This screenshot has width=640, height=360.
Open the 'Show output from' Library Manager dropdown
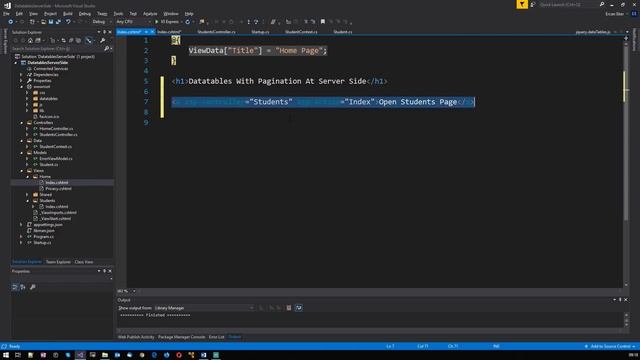click(x=204, y=308)
